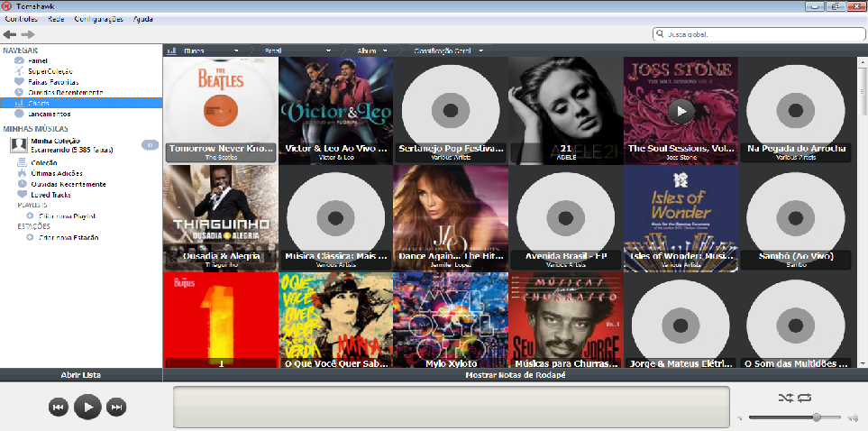Open the Controles menu
This screenshot has height=431, width=868.
(21, 19)
